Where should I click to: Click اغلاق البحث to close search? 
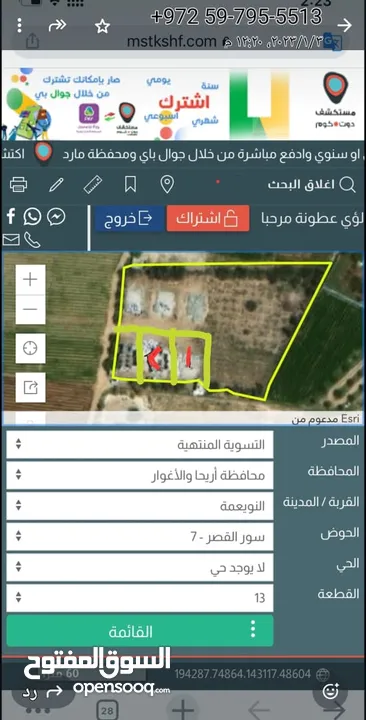[301, 185]
